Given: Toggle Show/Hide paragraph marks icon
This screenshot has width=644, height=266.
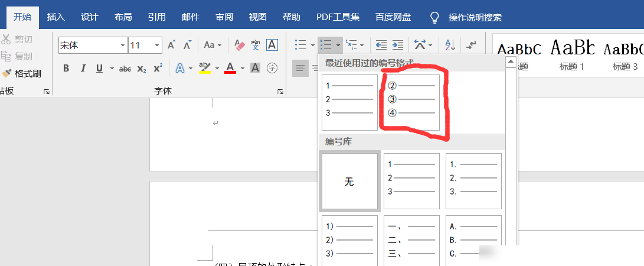Looking at the screenshot, I should pyautogui.click(x=472, y=45).
